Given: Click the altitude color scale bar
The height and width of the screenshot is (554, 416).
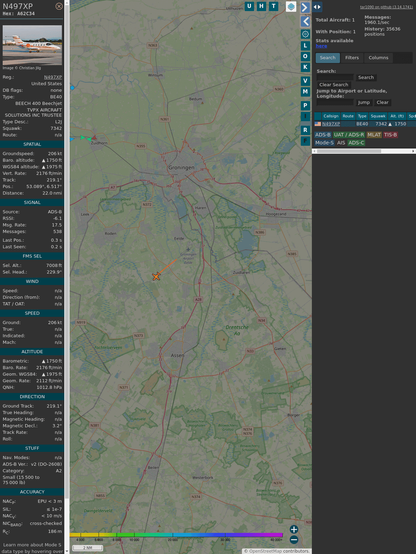Looking at the screenshot, I should click(x=176, y=535).
